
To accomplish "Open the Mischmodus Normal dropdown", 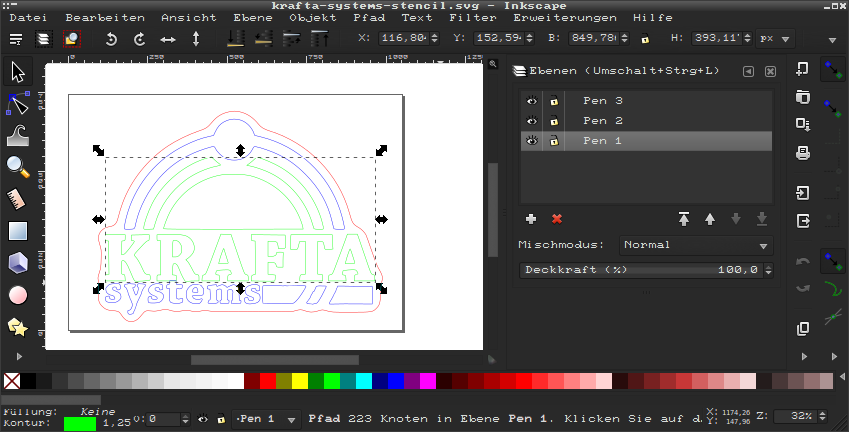I will 696,245.
